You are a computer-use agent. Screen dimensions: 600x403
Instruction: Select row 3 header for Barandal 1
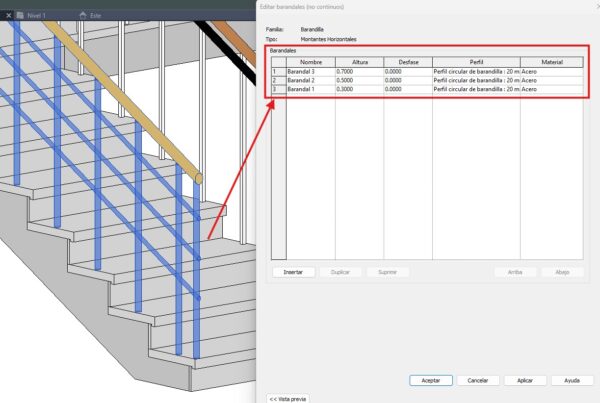coord(277,90)
